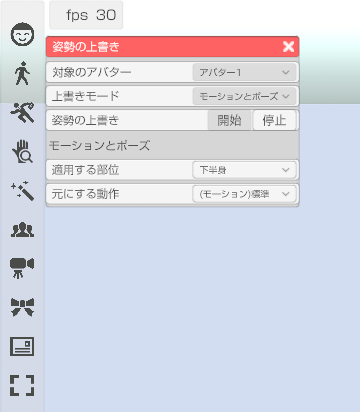This screenshot has height=412, width=360.
Task: Toggle the fullscreen brackets icon
Action: (x=22, y=385)
